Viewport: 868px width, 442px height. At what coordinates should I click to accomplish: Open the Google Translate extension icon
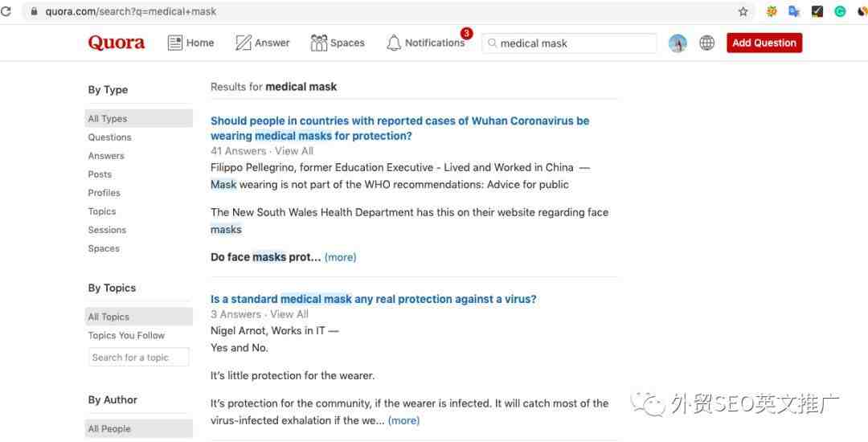pyautogui.click(x=794, y=11)
